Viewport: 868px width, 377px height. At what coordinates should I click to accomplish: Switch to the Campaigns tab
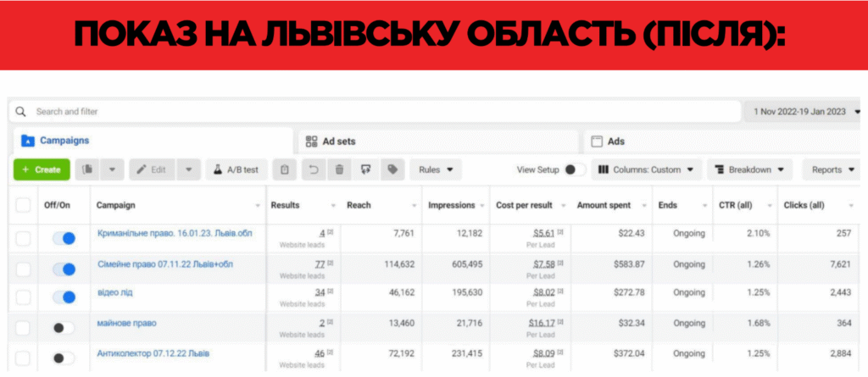tap(151, 141)
